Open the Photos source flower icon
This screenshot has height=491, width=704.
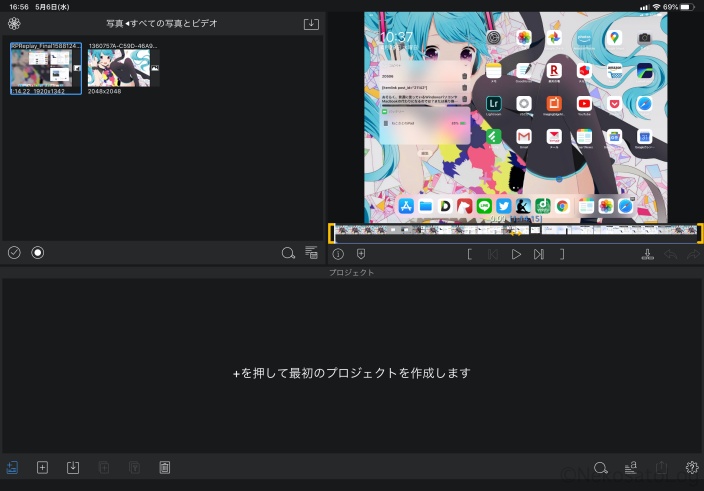click(14, 23)
